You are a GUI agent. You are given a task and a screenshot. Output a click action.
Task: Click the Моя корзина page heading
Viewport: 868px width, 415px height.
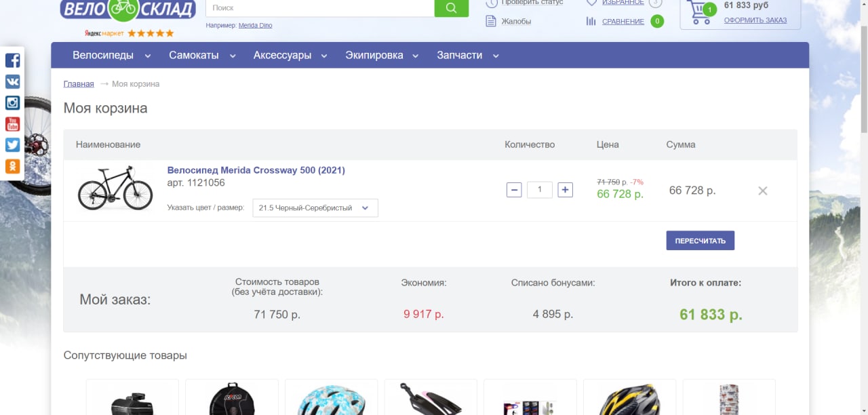click(x=105, y=108)
